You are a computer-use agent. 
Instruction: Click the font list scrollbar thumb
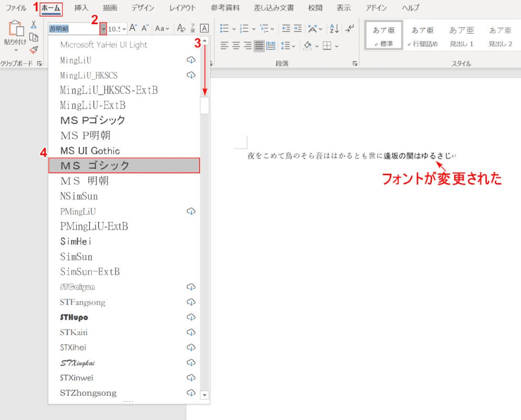205,106
